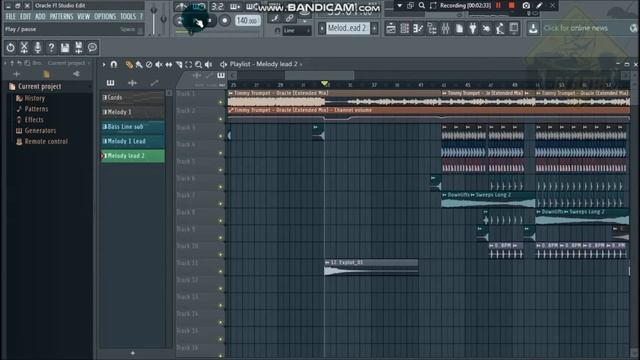
Task: Select the Paint brush tool in Playlist
Action: pos(139,64)
